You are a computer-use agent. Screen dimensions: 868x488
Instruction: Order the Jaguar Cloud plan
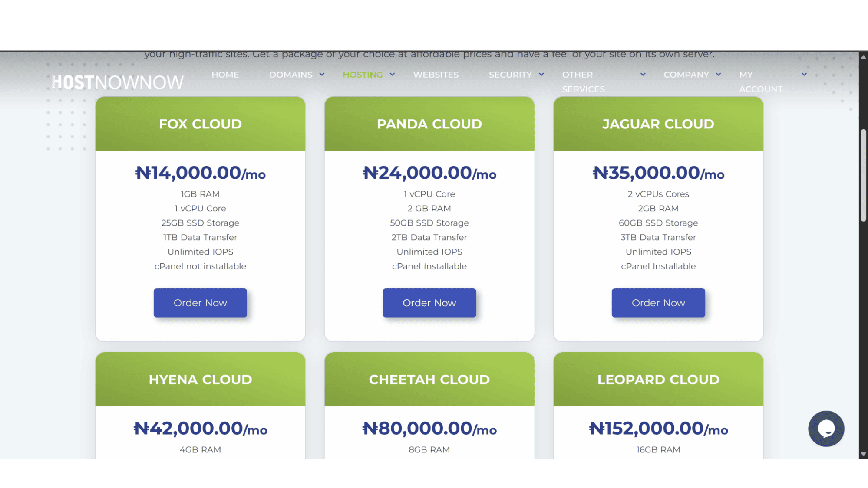[658, 303]
